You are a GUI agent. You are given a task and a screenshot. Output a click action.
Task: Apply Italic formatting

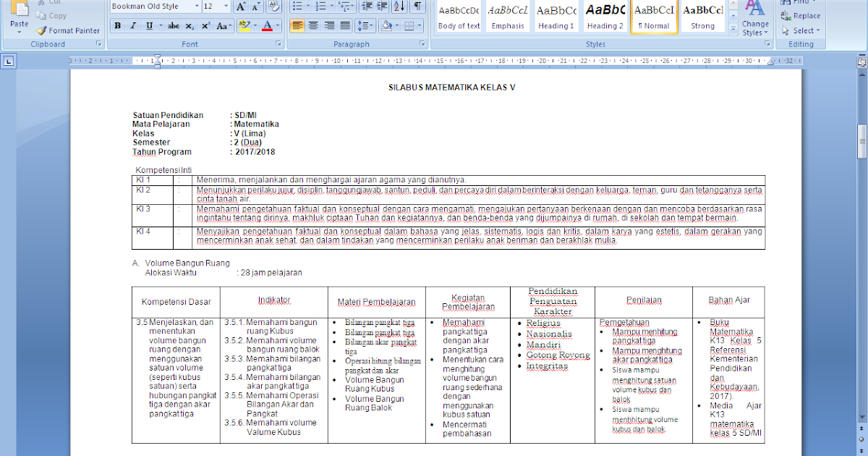[x=133, y=26]
